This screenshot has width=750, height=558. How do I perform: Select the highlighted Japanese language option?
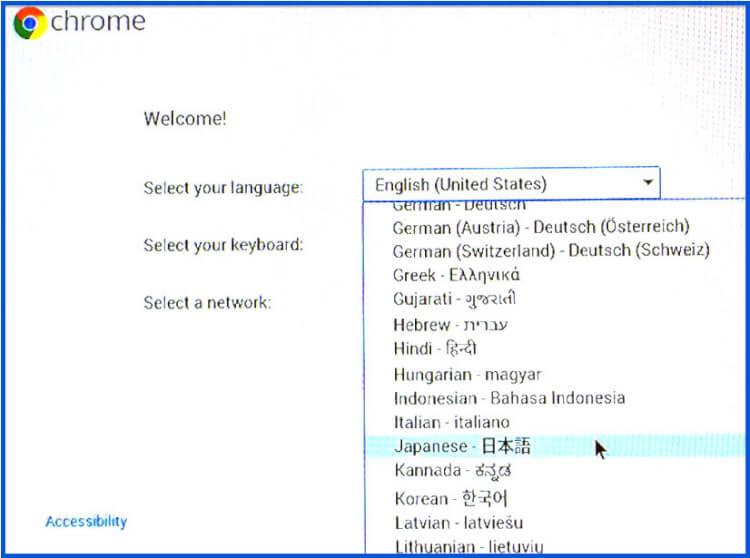click(x=462, y=447)
